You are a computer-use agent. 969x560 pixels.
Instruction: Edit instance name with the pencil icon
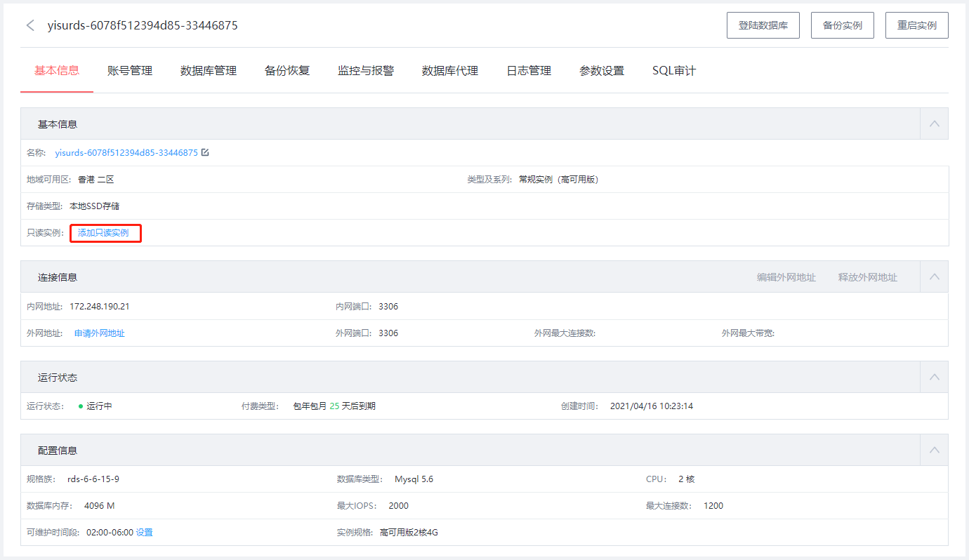(205, 152)
